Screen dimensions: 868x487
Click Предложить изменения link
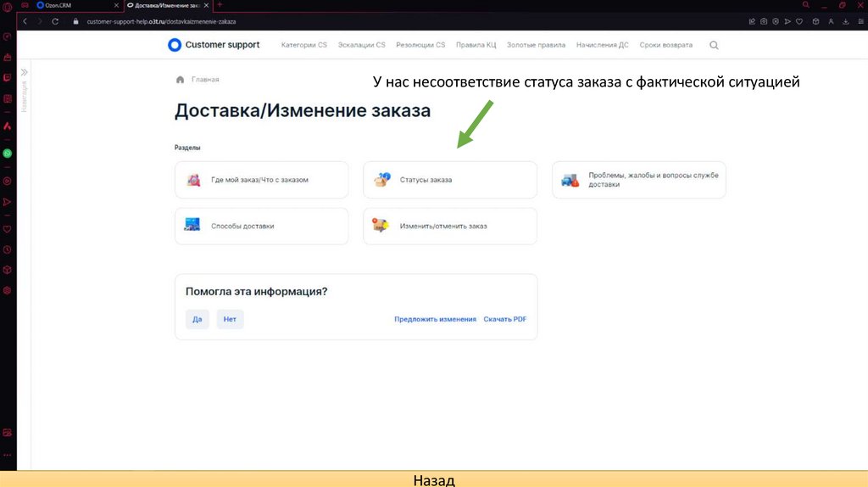point(435,319)
